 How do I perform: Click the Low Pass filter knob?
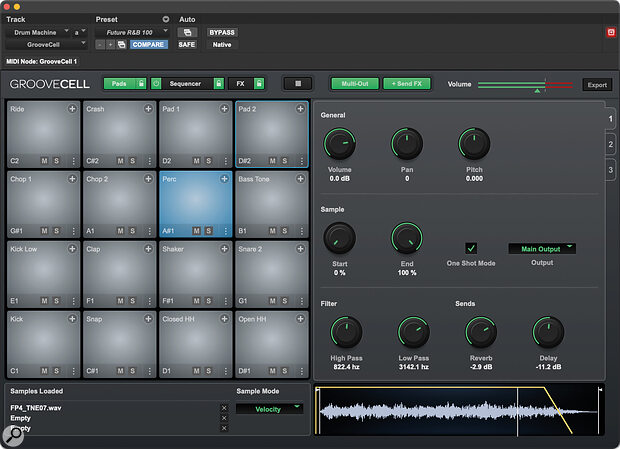(x=414, y=332)
